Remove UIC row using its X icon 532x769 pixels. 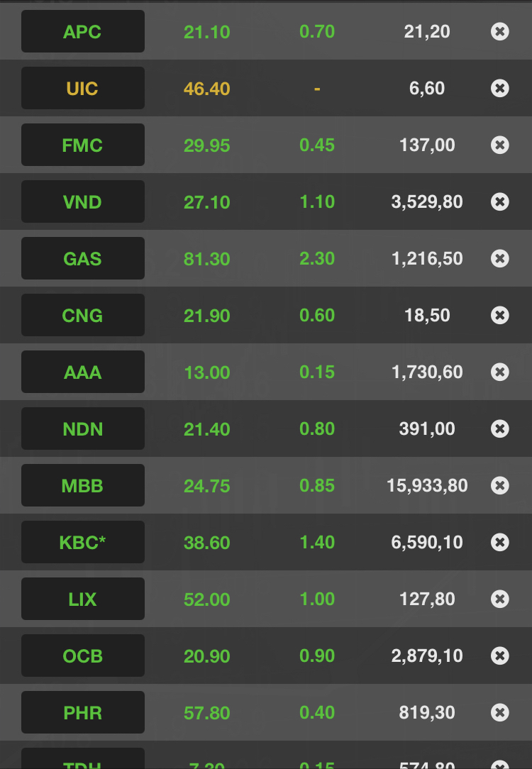(499, 88)
